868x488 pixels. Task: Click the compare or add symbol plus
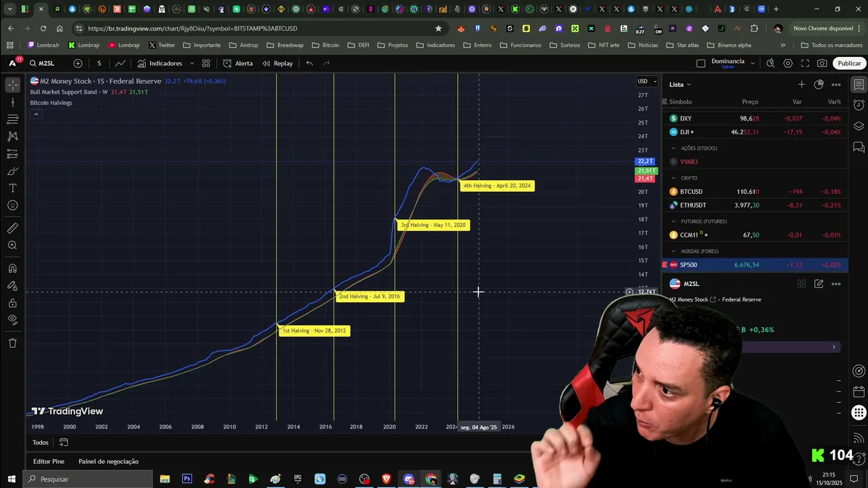[78, 63]
